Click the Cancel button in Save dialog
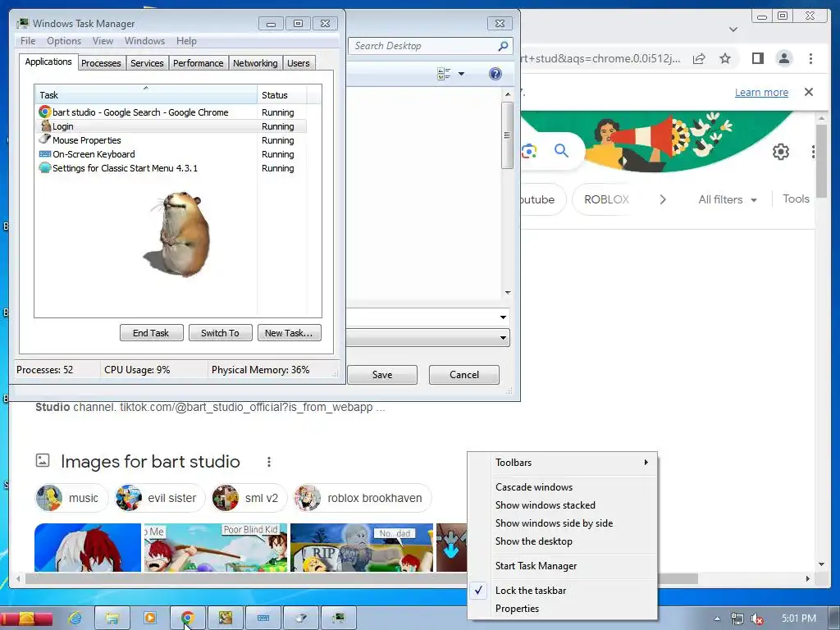 [464, 374]
